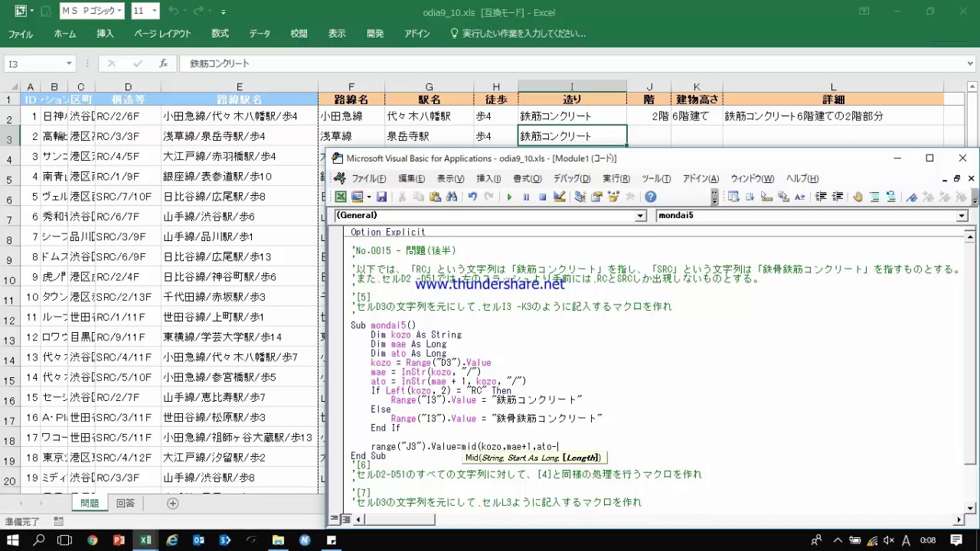Open the mondai5 procedure dropdown

(x=962, y=216)
